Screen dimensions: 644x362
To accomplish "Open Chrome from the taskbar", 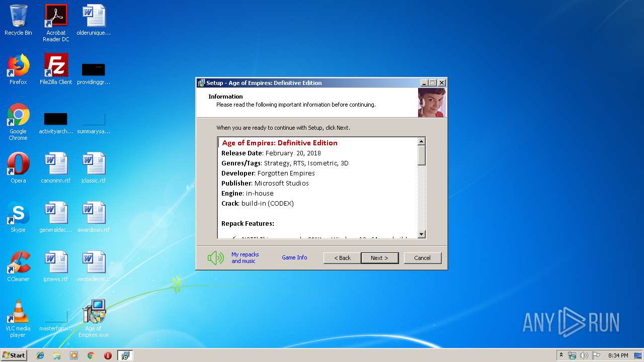I will coord(91,355).
